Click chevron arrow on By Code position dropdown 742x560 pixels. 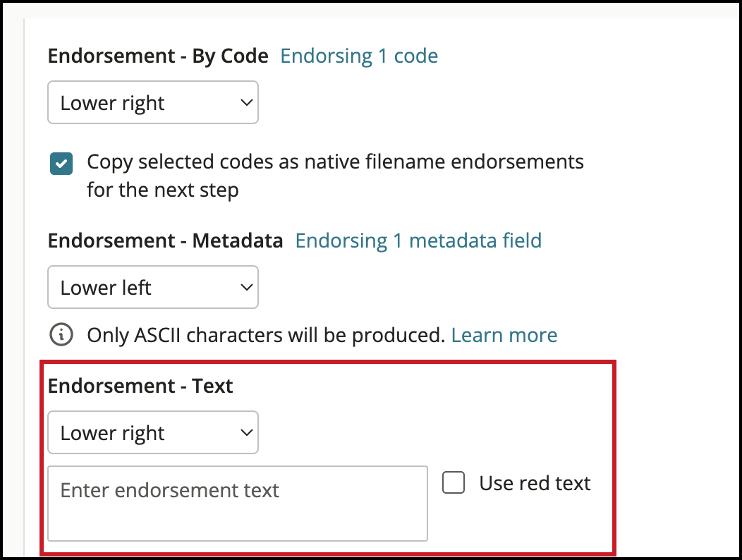pyautogui.click(x=246, y=102)
